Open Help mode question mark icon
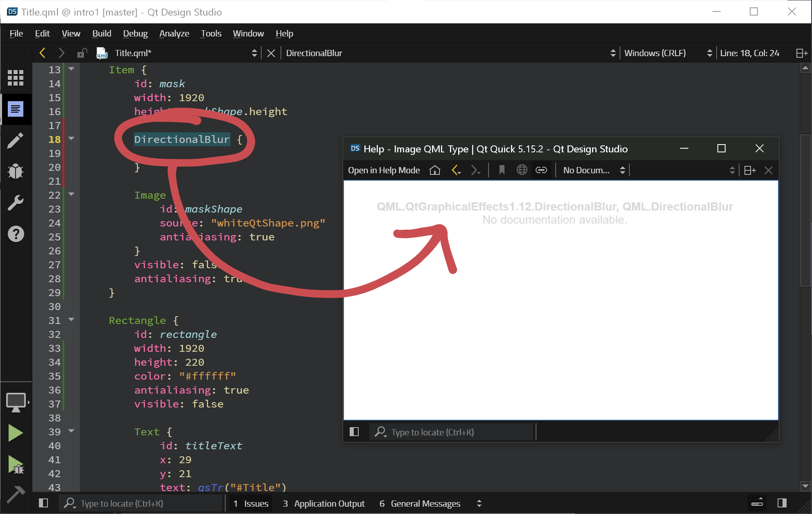This screenshot has width=812, height=514. (x=16, y=234)
